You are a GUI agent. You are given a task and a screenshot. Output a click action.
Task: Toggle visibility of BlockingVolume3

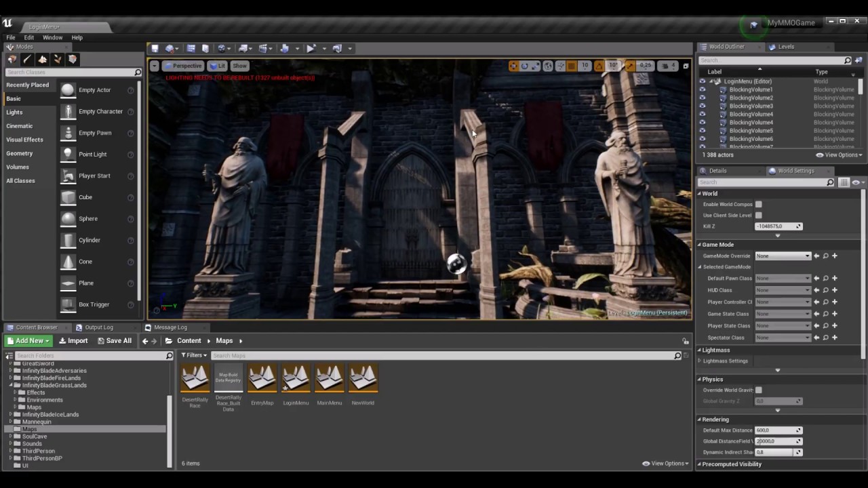(x=703, y=106)
